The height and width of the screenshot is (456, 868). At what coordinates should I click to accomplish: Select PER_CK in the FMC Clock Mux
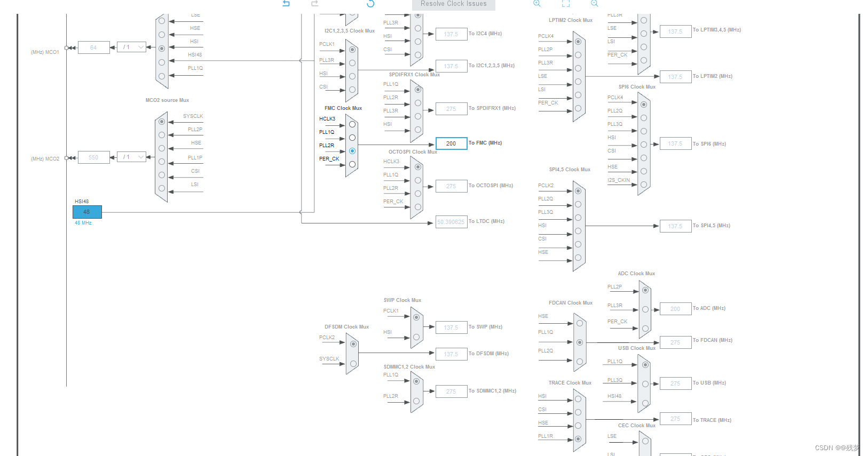[352, 164]
